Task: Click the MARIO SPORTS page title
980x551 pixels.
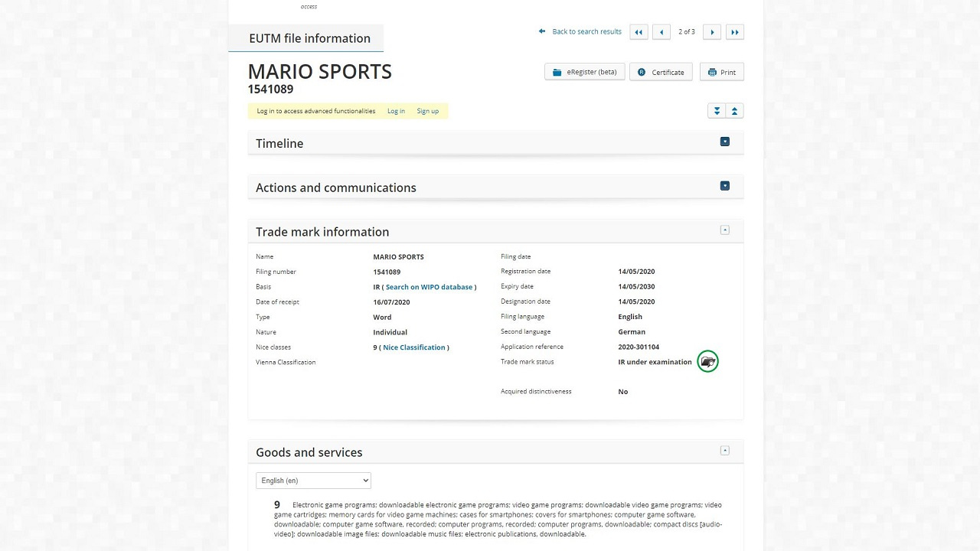Action: tap(320, 71)
